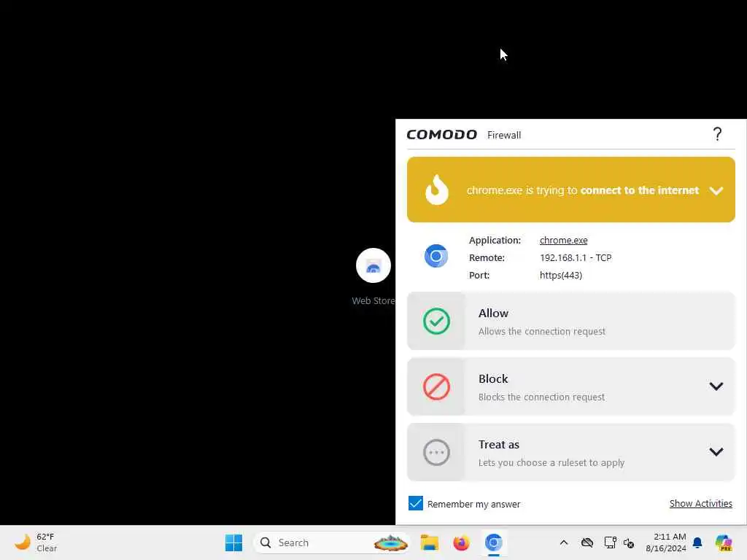
Task: Open the weather widget showing 62°F
Action: point(36,542)
